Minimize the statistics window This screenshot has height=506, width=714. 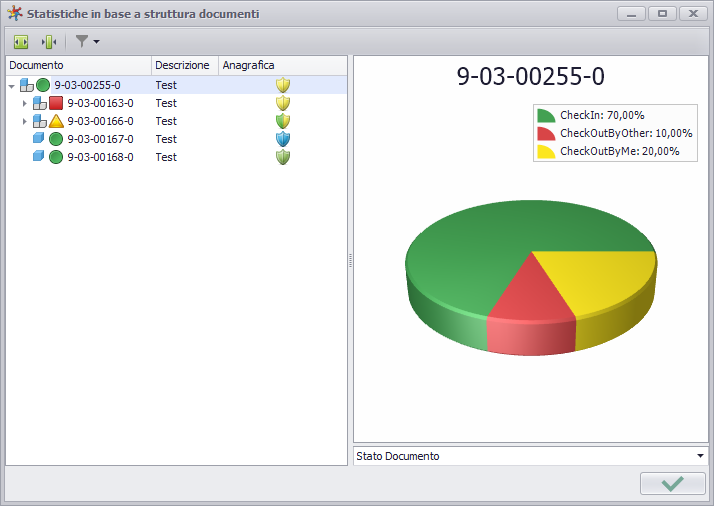(x=631, y=14)
